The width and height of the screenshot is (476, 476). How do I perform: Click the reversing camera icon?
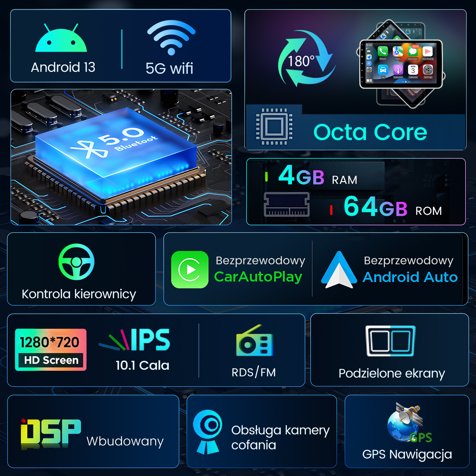(x=208, y=432)
